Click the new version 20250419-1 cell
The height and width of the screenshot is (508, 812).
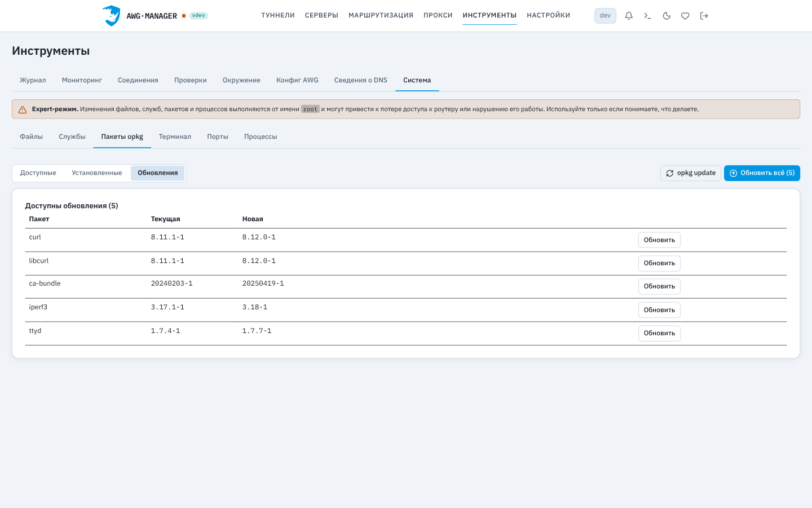point(263,283)
